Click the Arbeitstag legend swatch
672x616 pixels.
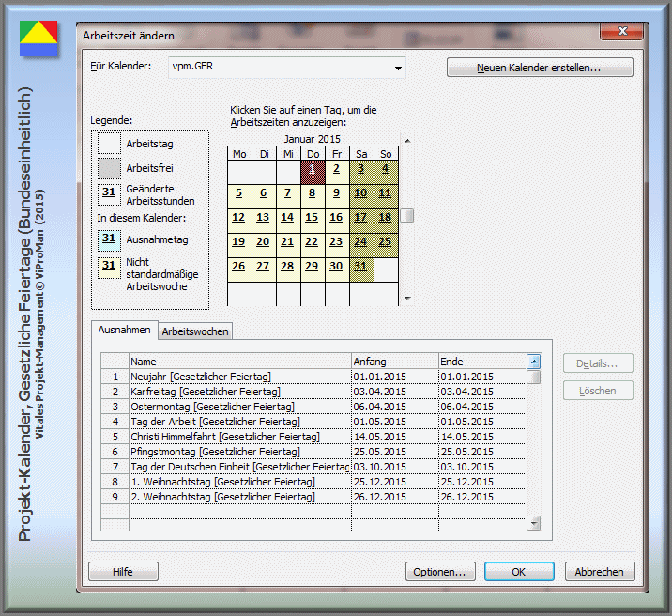tap(109, 143)
